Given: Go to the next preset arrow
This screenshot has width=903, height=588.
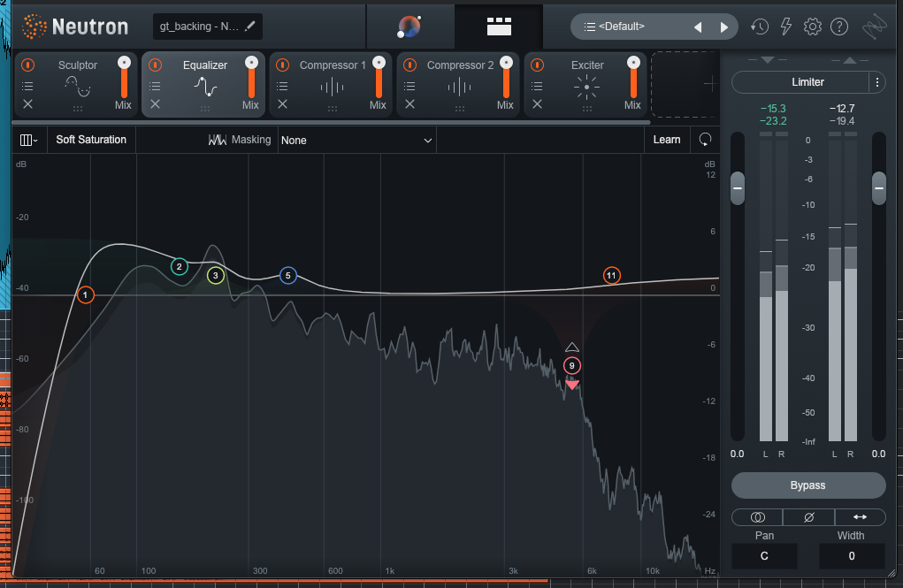Looking at the screenshot, I should (x=723, y=27).
